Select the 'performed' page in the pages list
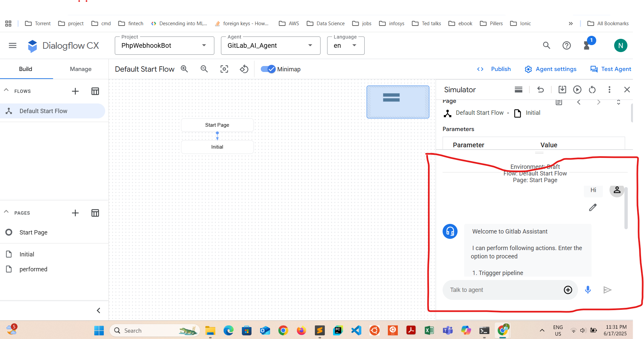The image size is (644, 339). coord(33,269)
